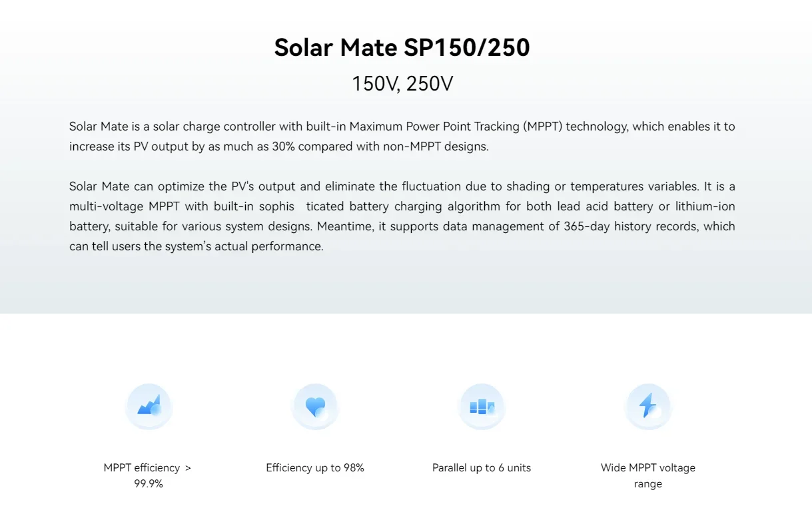812x528 pixels.
Task: Click the MPPT efficiency chart icon
Action: (x=149, y=406)
